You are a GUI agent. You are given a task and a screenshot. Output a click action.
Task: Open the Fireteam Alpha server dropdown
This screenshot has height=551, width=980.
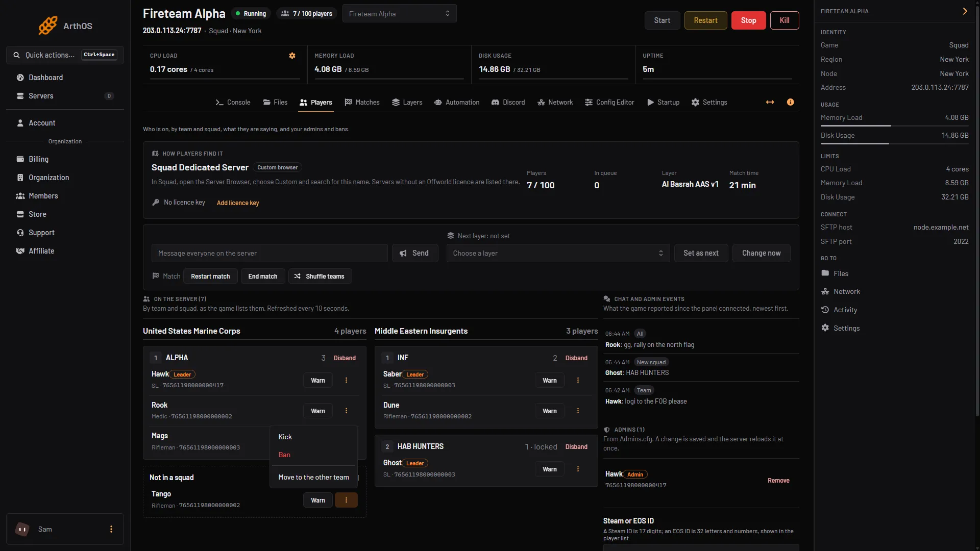[399, 14]
